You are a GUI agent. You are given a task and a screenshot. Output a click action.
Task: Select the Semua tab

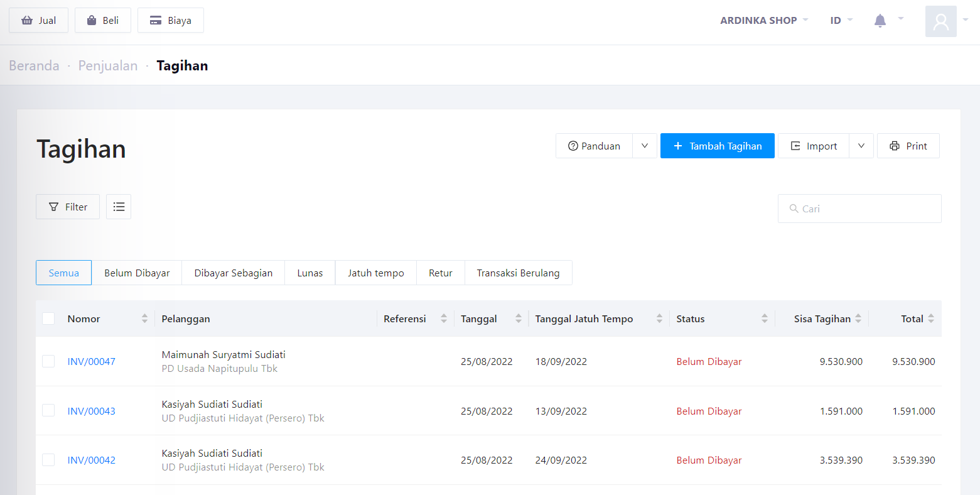click(64, 273)
